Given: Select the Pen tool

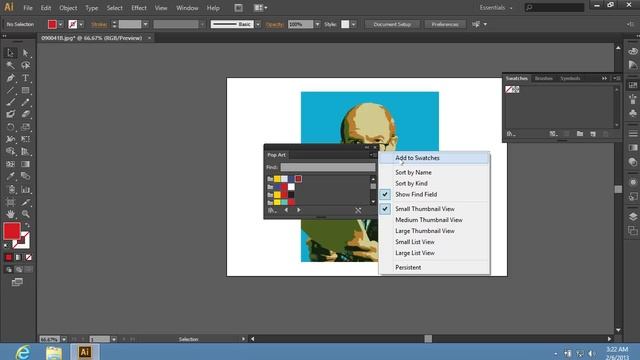Looking at the screenshot, I should (11, 78).
